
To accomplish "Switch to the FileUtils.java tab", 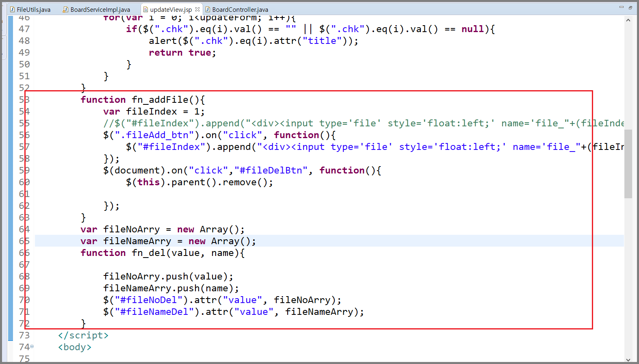I will click(x=34, y=10).
